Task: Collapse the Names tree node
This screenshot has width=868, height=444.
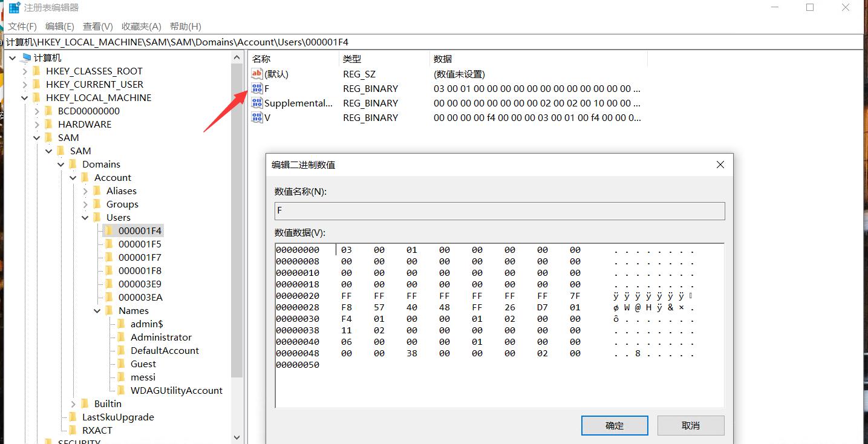Action: (97, 310)
